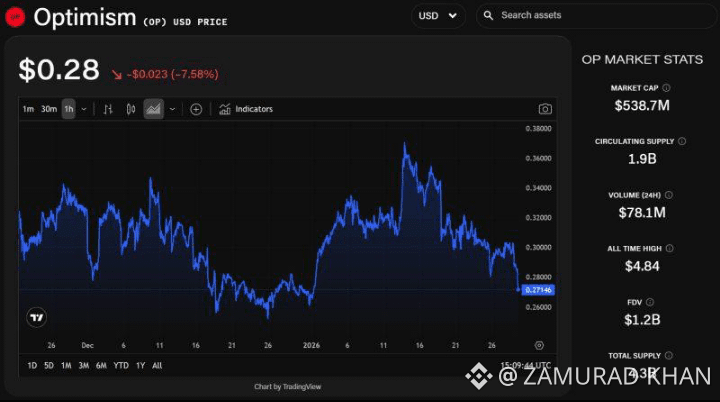Viewport: 720px width, 402px height.
Task: Expand the interval dropdown arrow
Action: [84, 109]
